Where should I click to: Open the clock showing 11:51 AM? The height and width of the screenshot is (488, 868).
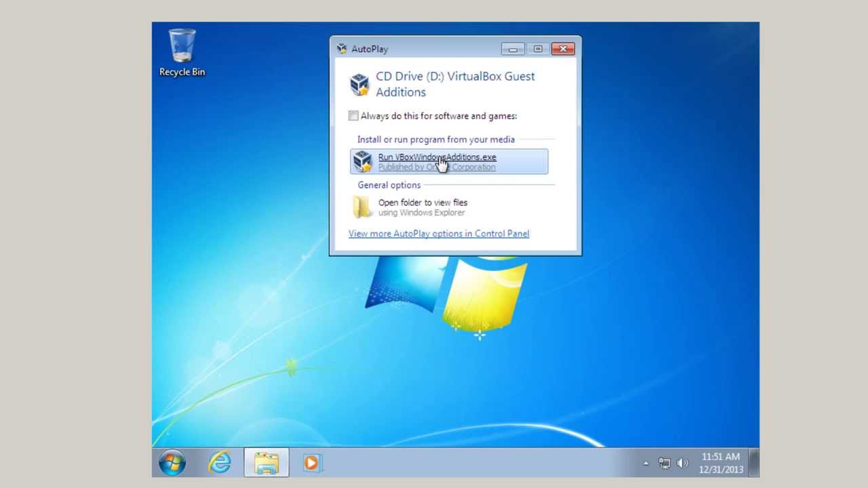coord(721,463)
